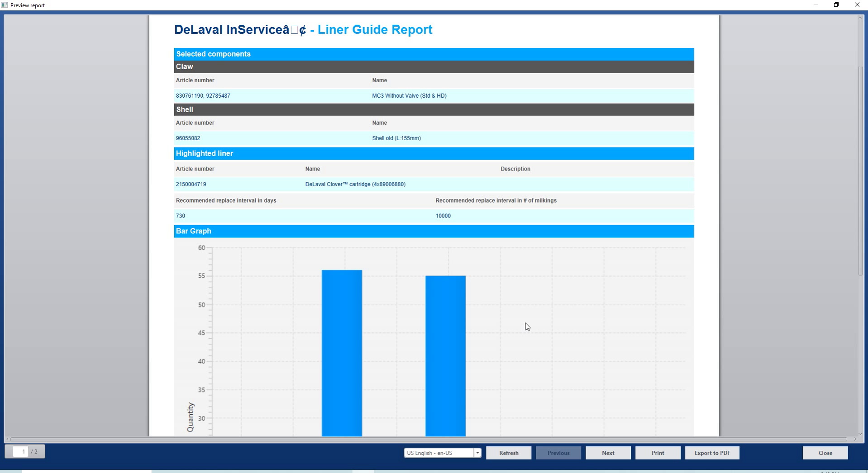Viewport: 868px width, 473px height.
Task: Click the Preview report window icon
Action: pos(5,5)
